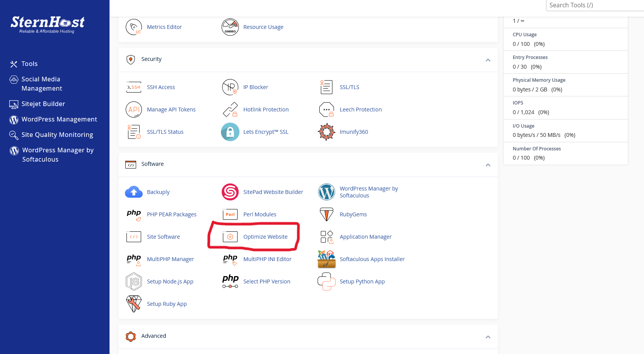Collapse the Advanced section chevron
This screenshot has height=354, width=644.
click(488, 337)
